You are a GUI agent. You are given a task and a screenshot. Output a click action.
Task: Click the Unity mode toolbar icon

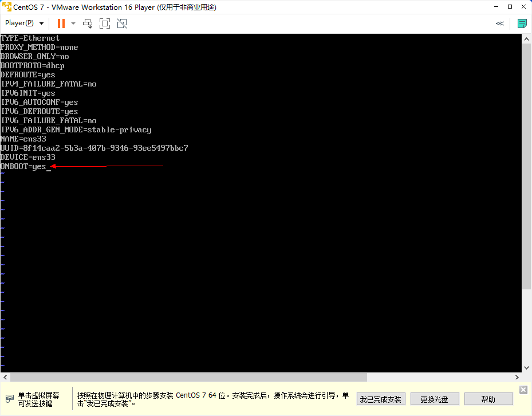121,23
